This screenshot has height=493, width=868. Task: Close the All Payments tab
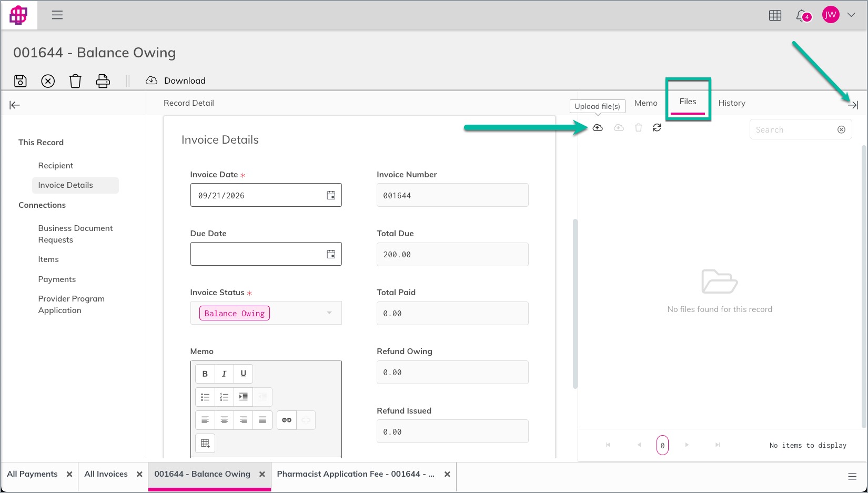click(69, 474)
